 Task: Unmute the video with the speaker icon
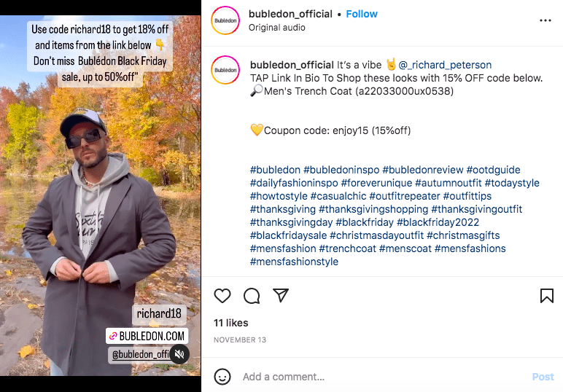[x=179, y=354]
